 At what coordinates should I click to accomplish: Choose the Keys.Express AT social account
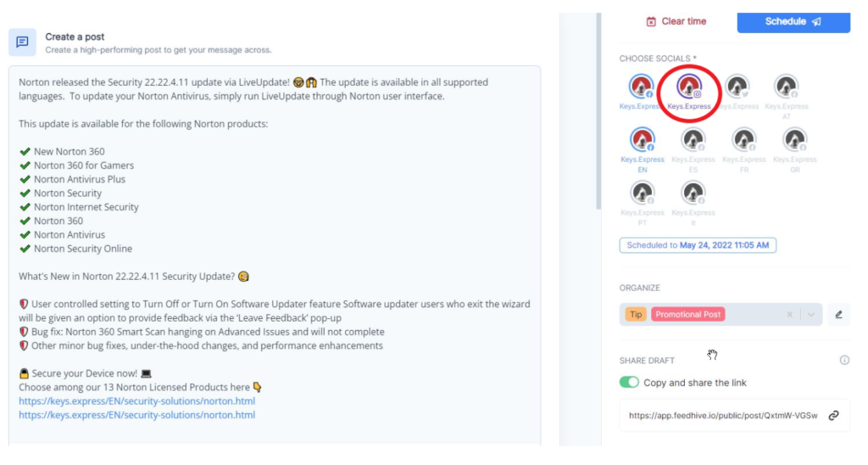[786, 87]
